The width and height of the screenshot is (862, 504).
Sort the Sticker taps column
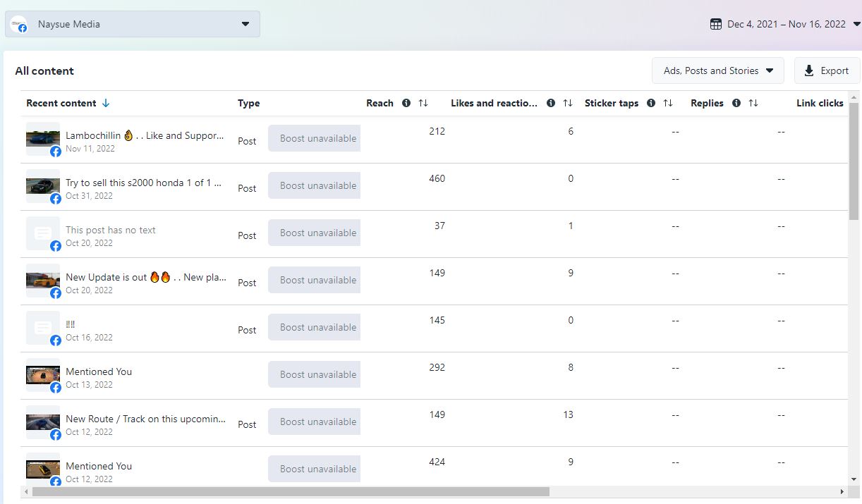[x=668, y=103]
